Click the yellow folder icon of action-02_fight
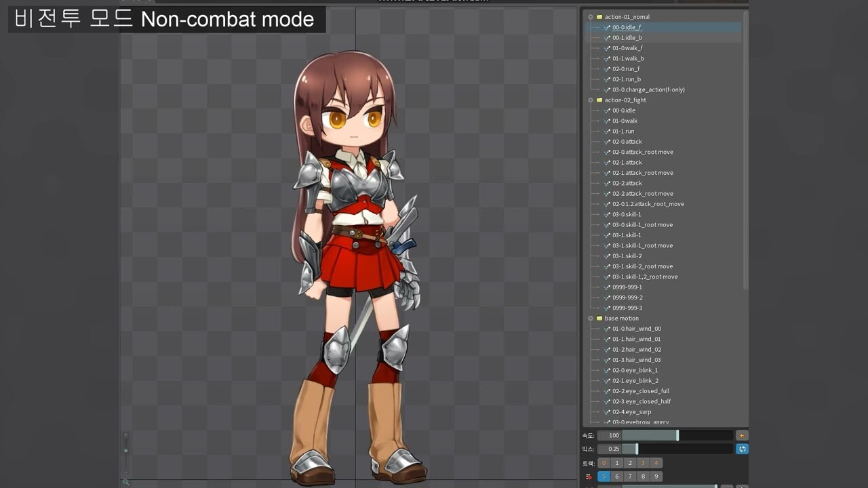 click(x=599, y=100)
